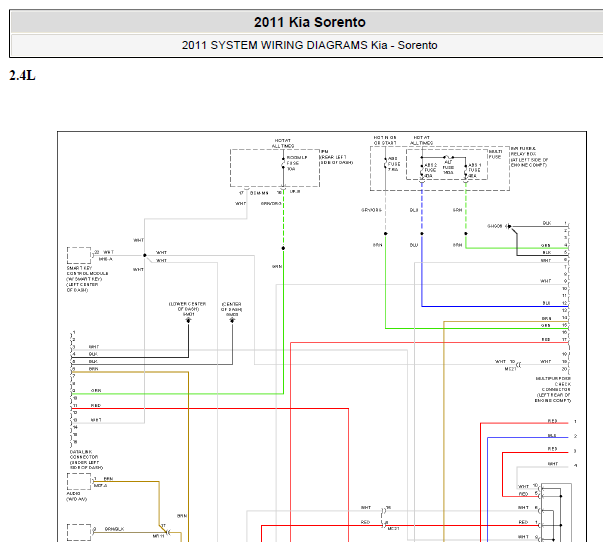Click the RED label at data link pin 11
603x542 pixels.
pyautogui.click(x=96, y=405)
